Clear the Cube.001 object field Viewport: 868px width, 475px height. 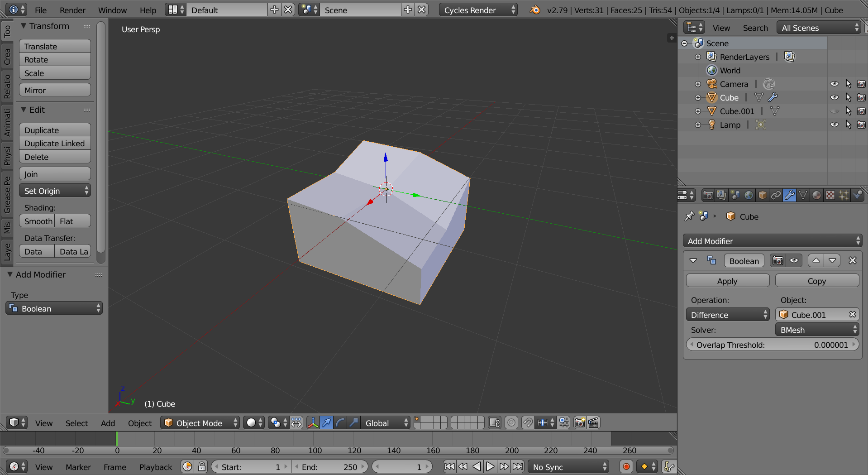pyautogui.click(x=853, y=315)
